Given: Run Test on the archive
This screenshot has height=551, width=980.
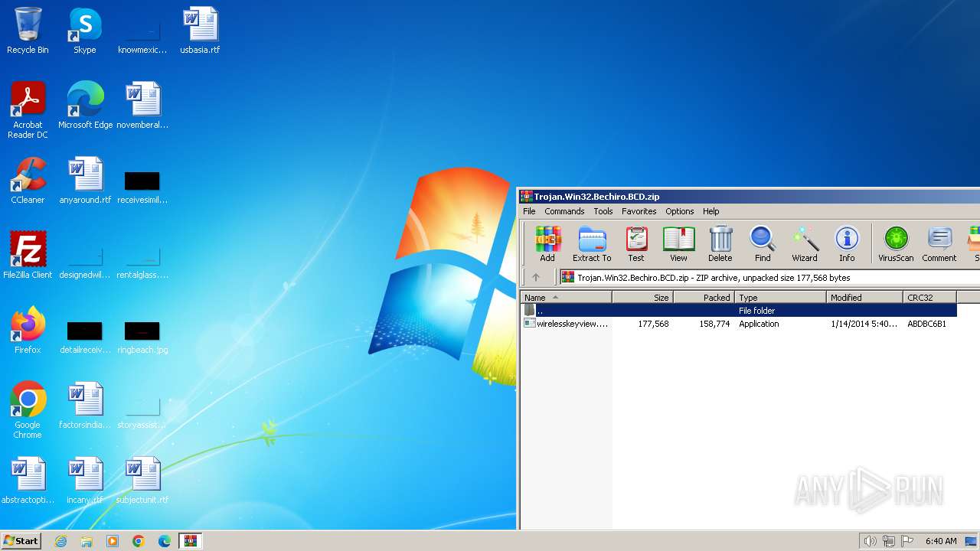Looking at the screenshot, I should [x=636, y=244].
